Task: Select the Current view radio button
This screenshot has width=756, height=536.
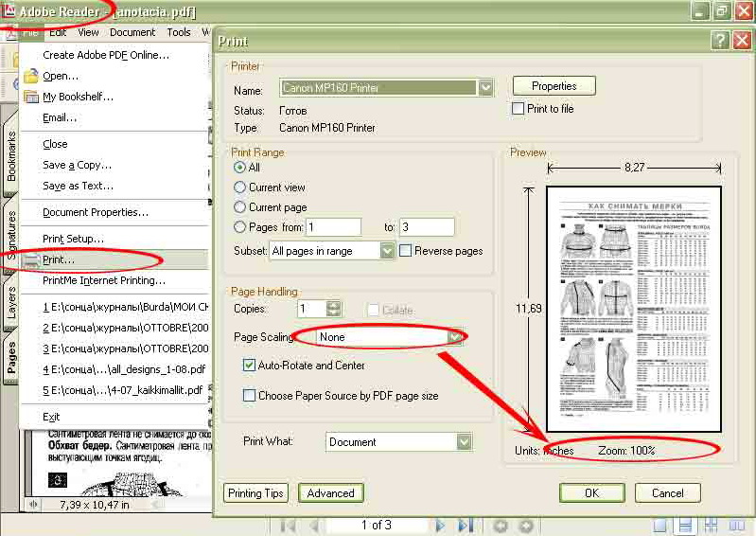Action: click(239, 188)
